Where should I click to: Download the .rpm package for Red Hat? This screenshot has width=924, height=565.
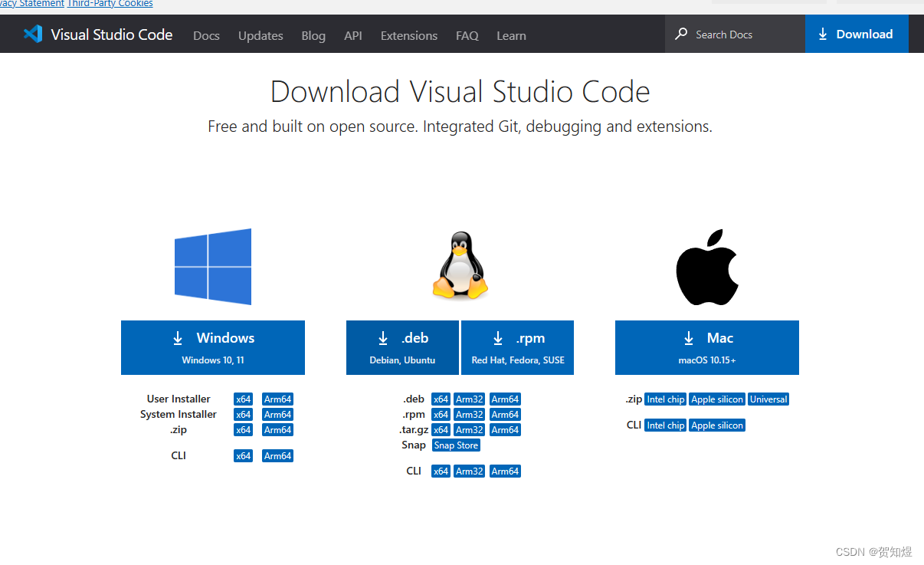click(518, 347)
